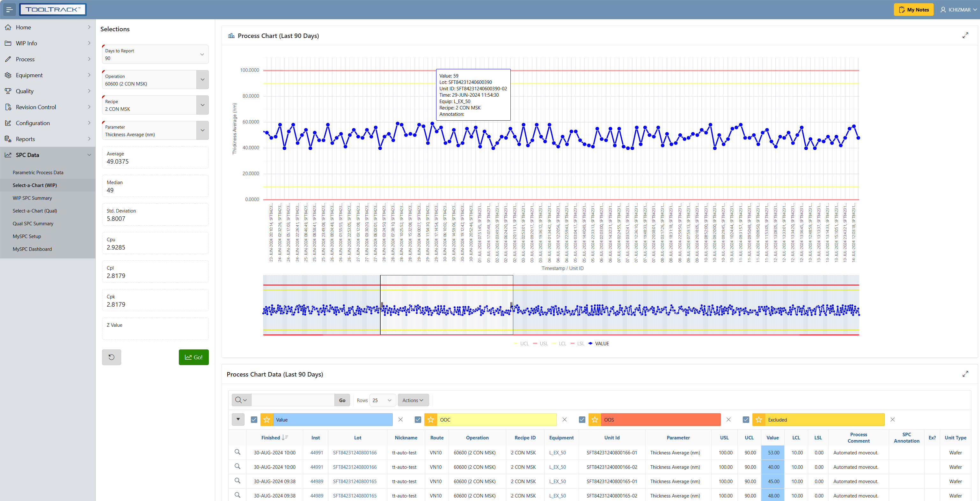Viewport: 980px width, 501px height.
Task: Disable the Excluded highlight checkbox
Action: (746, 420)
